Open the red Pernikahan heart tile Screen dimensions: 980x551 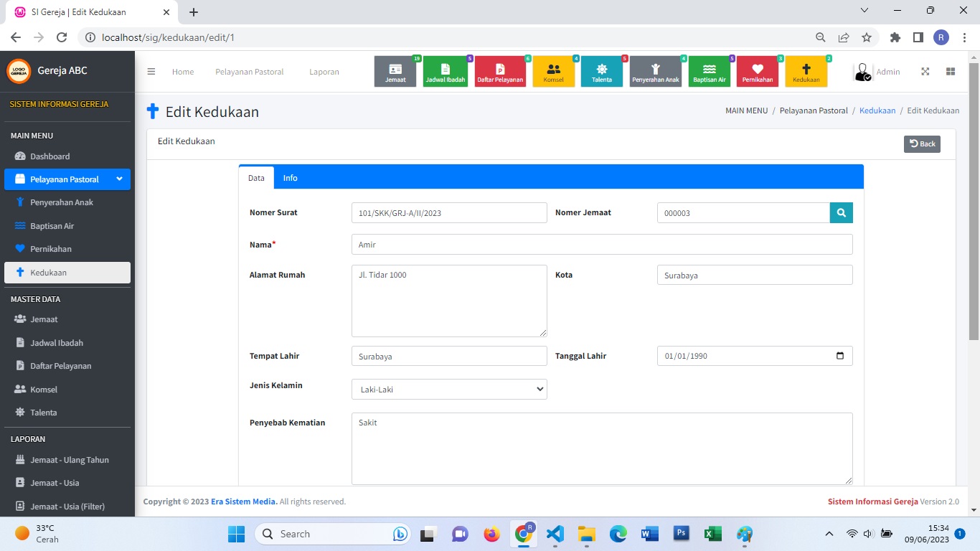coord(757,72)
